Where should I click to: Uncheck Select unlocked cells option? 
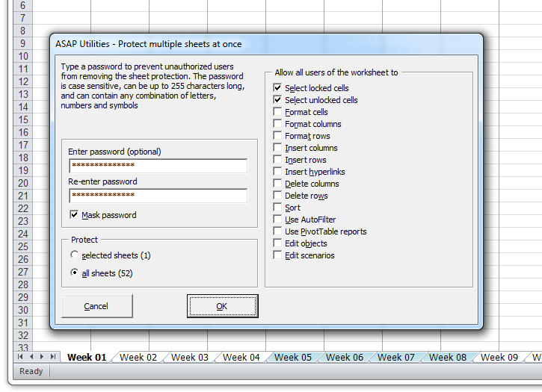click(277, 100)
